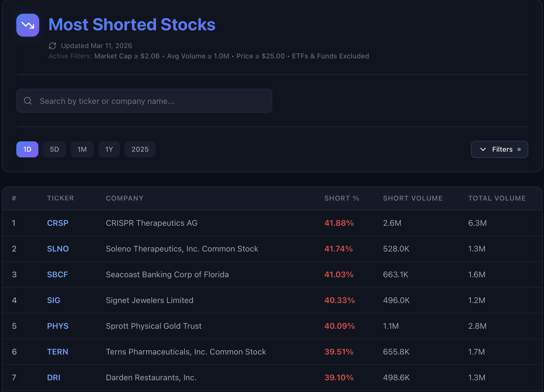Open the PHYS ticker link
The height and width of the screenshot is (392, 544).
58,326
